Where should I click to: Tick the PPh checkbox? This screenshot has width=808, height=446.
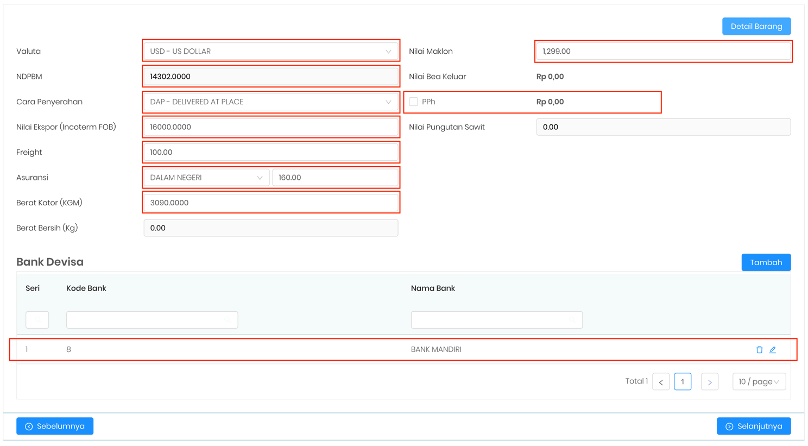414,102
